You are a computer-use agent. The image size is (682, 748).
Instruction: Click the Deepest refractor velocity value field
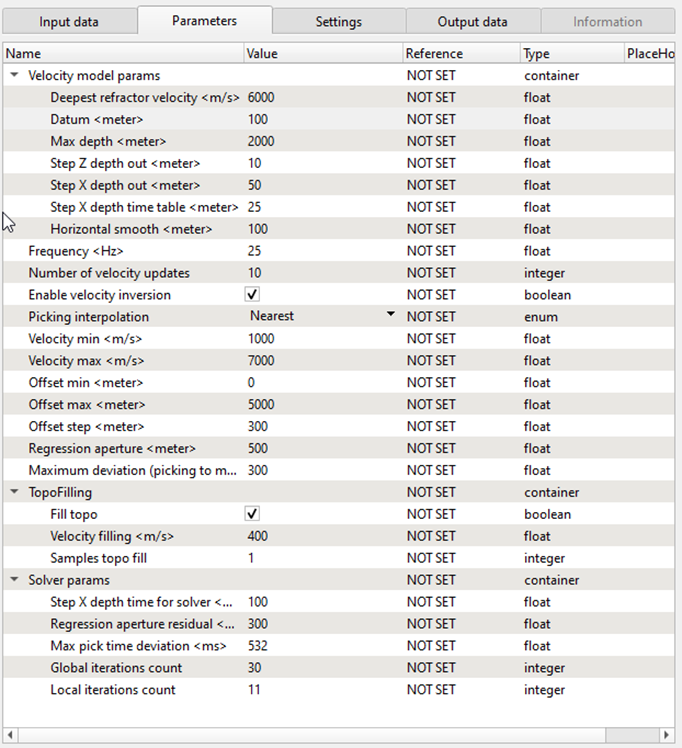pos(320,97)
